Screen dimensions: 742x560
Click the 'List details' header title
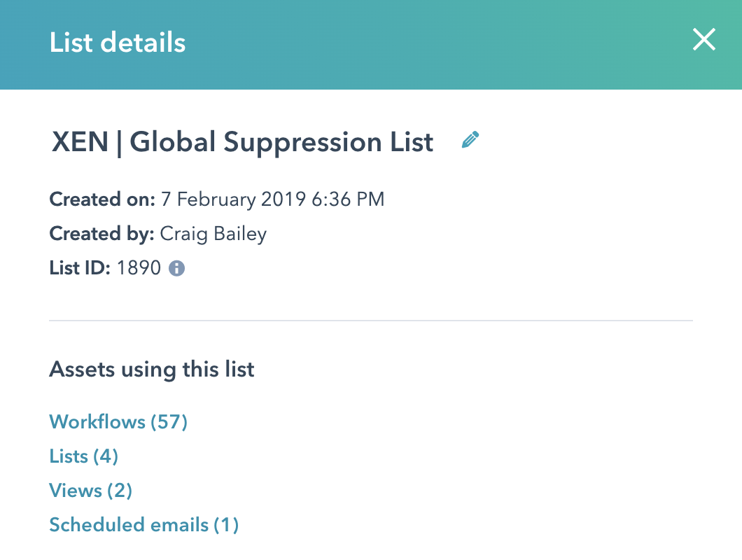(x=118, y=43)
